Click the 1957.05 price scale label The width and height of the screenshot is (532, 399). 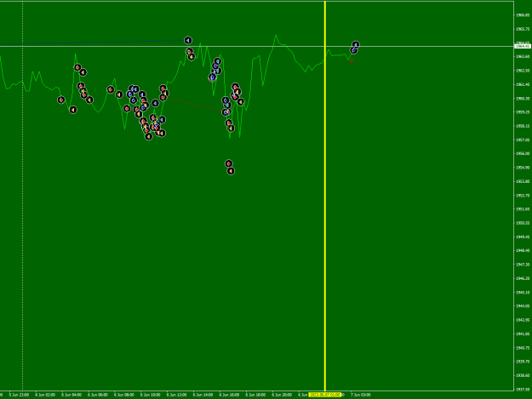point(523,140)
